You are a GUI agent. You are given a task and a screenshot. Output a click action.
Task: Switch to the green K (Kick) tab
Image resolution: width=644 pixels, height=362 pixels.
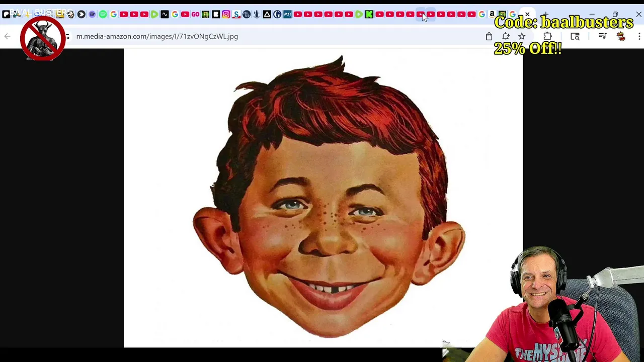369,14
